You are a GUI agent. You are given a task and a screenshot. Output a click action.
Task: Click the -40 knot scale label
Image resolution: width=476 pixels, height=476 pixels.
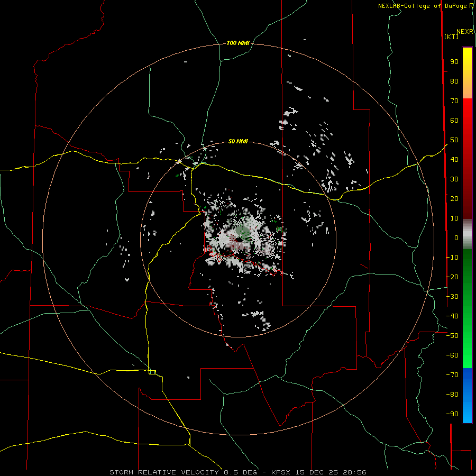452,316
